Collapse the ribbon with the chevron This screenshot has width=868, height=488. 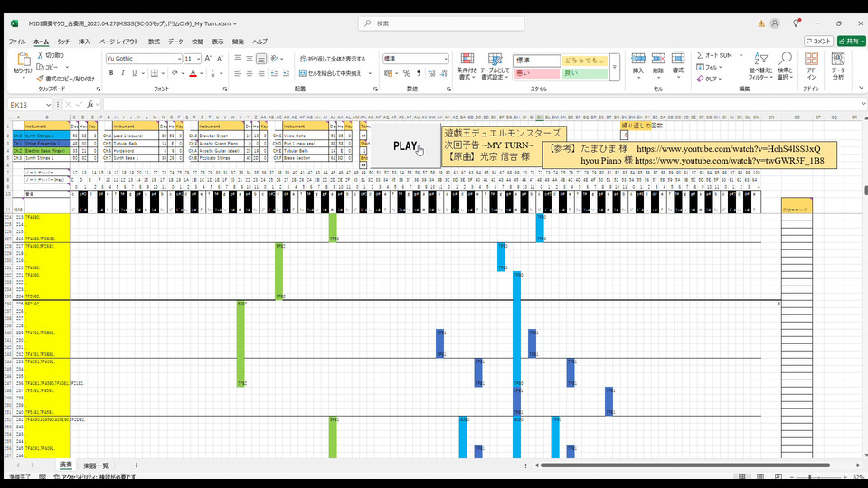[x=862, y=88]
